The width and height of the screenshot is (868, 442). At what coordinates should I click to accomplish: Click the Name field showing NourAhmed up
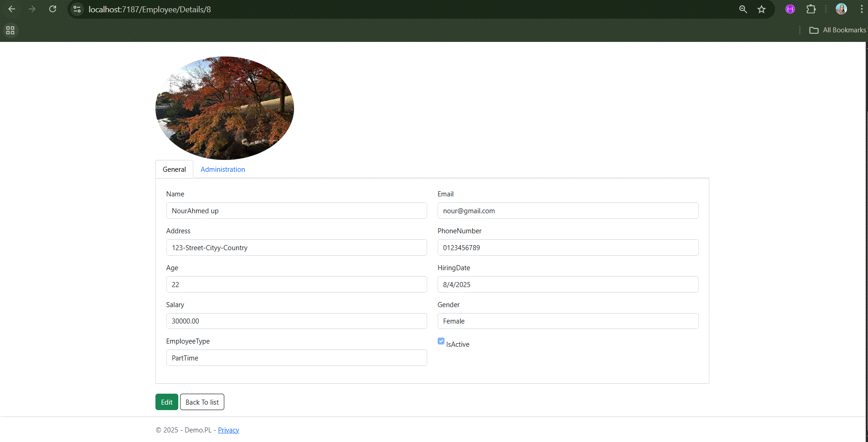297,211
